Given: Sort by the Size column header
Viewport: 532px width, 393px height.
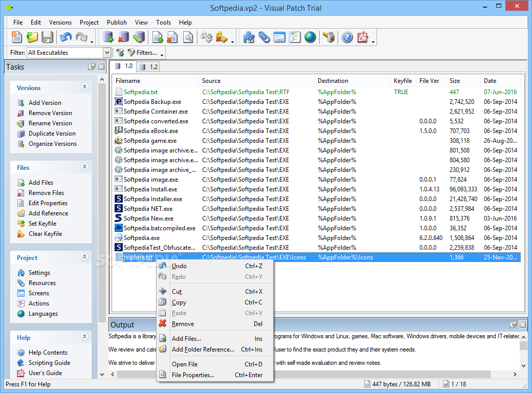Looking at the screenshot, I should [x=463, y=81].
